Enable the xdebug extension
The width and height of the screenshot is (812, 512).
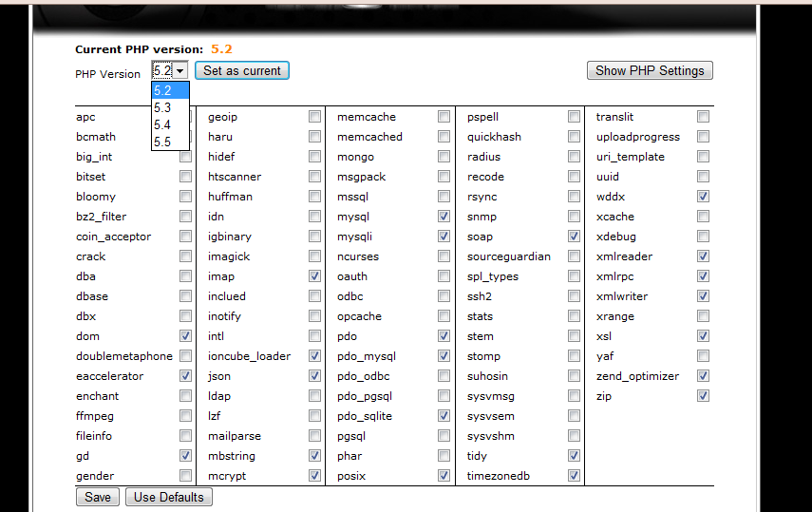point(703,237)
